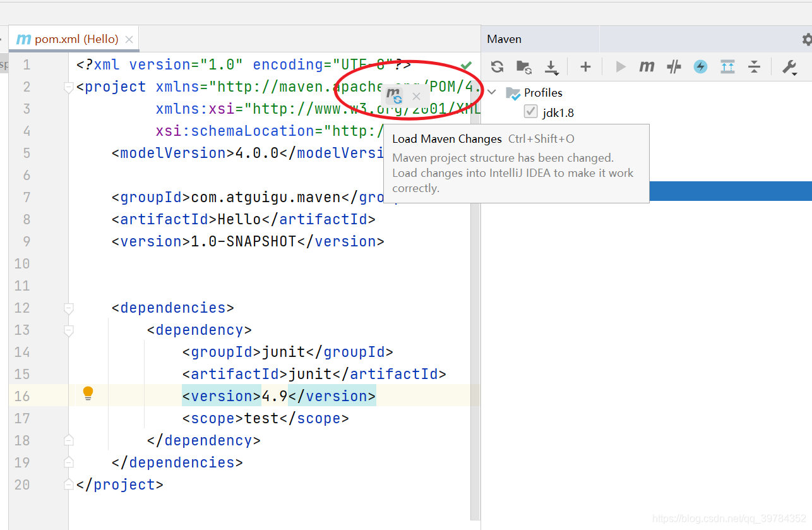Click the blue highlighted row in Maven tree
The width and height of the screenshot is (812, 530).
(731, 191)
